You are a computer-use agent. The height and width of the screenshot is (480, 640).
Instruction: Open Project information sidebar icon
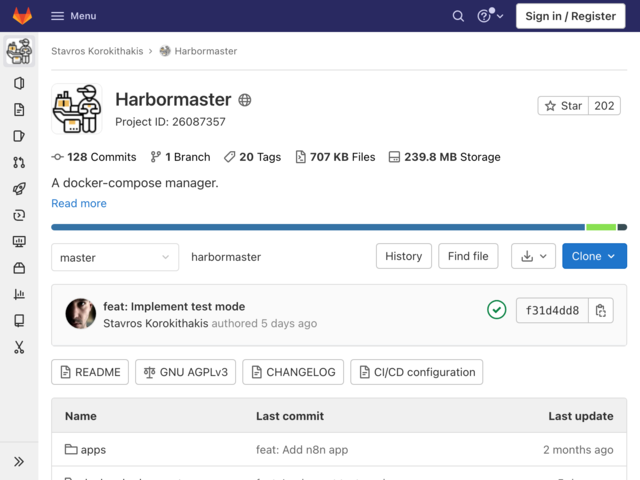(19, 83)
